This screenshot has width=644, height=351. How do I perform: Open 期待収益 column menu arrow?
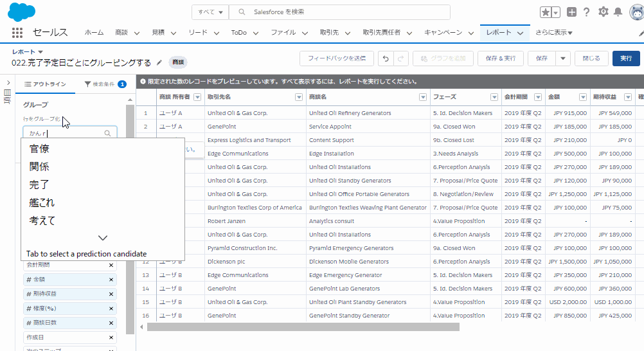point(627,97)
